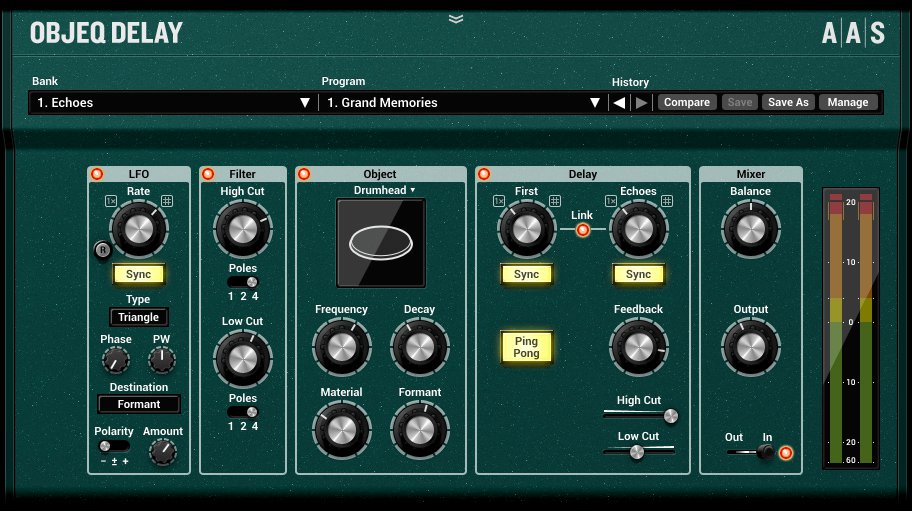Image resolution: width=912 pixels, height=511 pixels.
Task: Click the collapse chevron at top center
Action: (456, 18)
